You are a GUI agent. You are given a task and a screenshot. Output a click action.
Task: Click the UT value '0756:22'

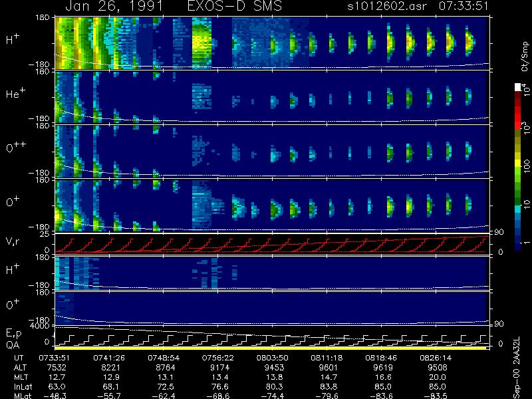(218, 358)
